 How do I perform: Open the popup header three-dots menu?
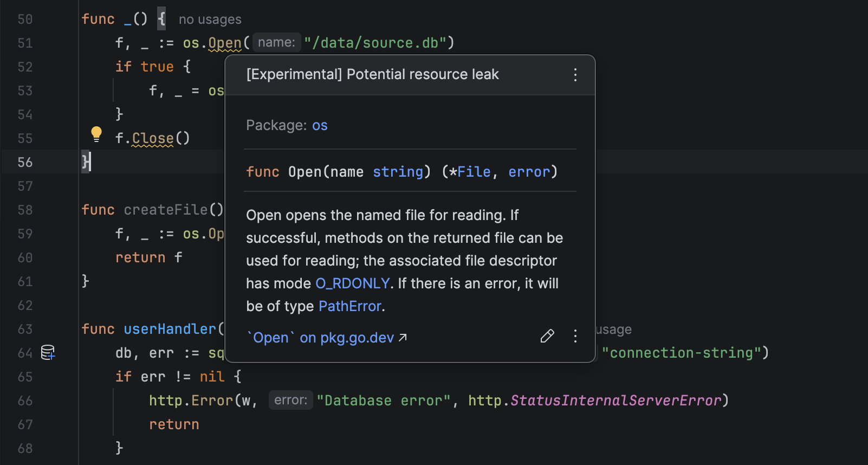[575, 75]
